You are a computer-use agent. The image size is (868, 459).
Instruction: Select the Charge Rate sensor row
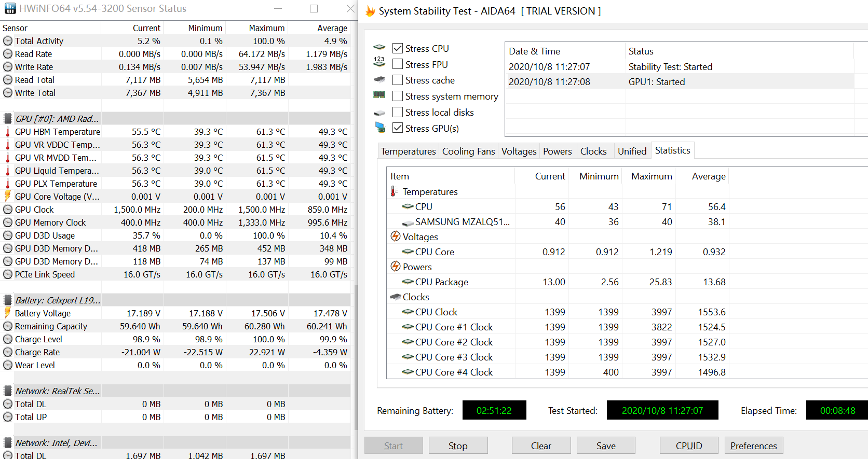coord(175,352)
